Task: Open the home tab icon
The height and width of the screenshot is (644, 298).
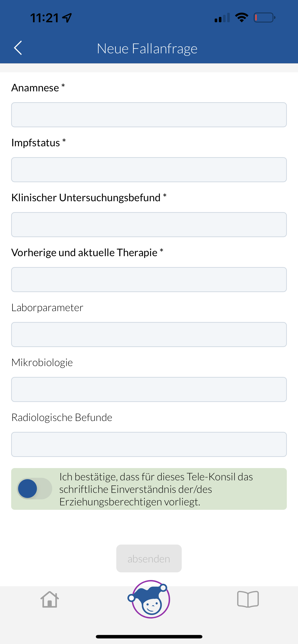Action: click(x=49, y=599)
